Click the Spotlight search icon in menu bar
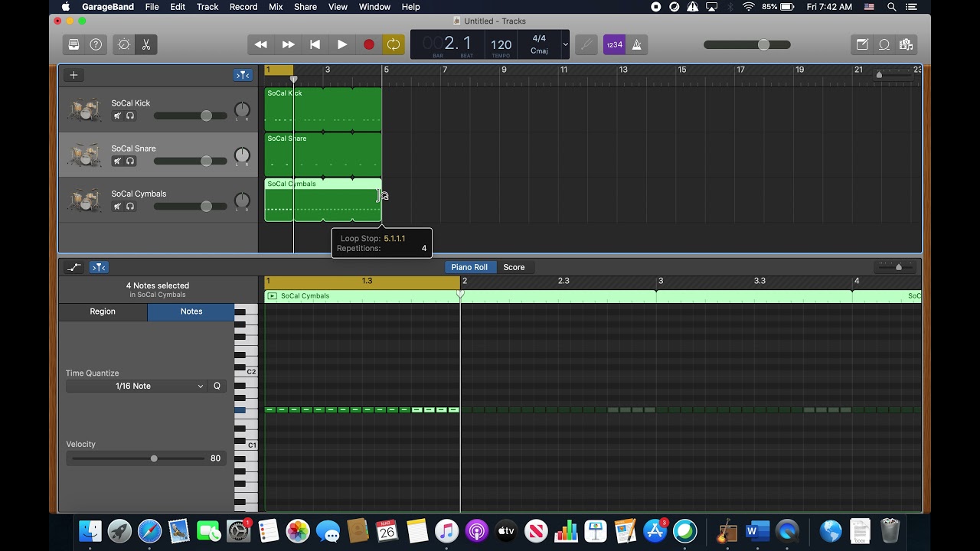The height and width of the screenshot is (551, 980). 892,7
